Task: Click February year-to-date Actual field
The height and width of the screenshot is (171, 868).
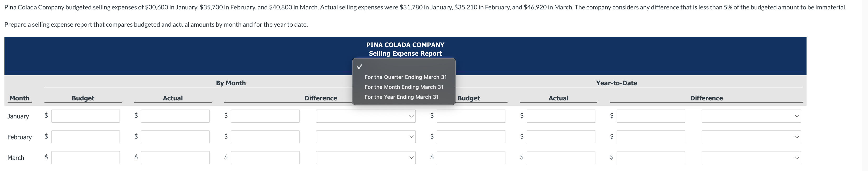Action: (x=561, y=137)
